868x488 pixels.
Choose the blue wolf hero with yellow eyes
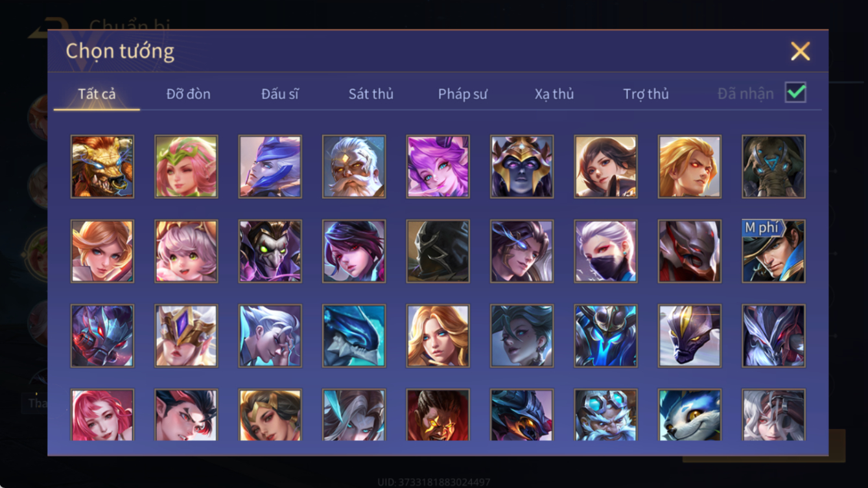coord(690,415)
